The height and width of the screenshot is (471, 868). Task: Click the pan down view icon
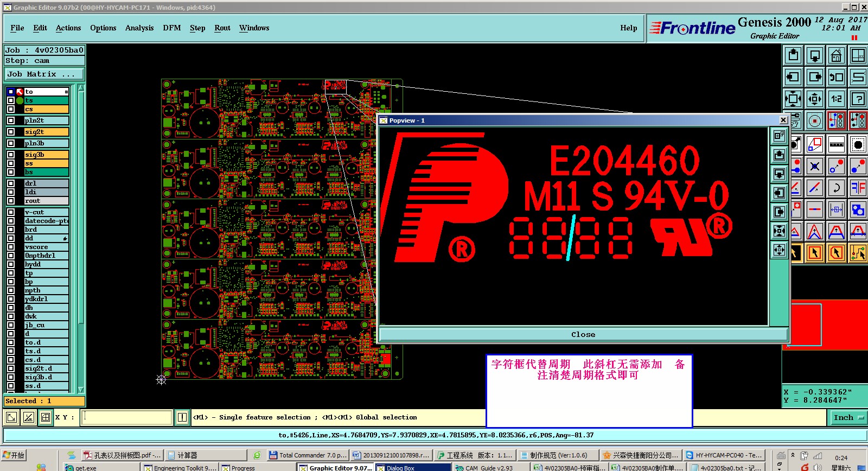(x=815, y=55)
